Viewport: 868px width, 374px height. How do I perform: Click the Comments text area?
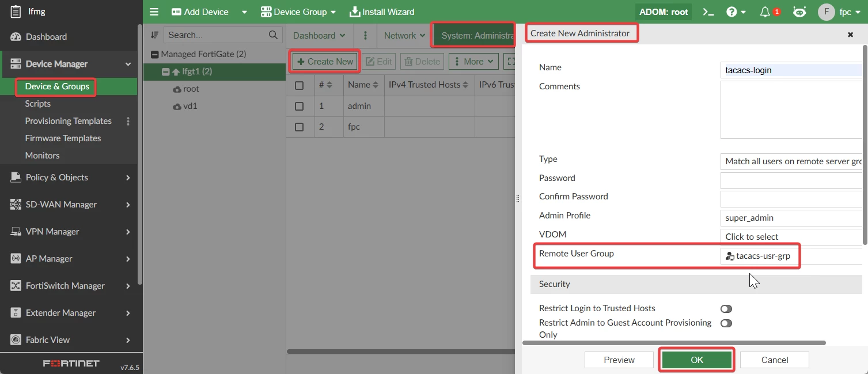791,109
